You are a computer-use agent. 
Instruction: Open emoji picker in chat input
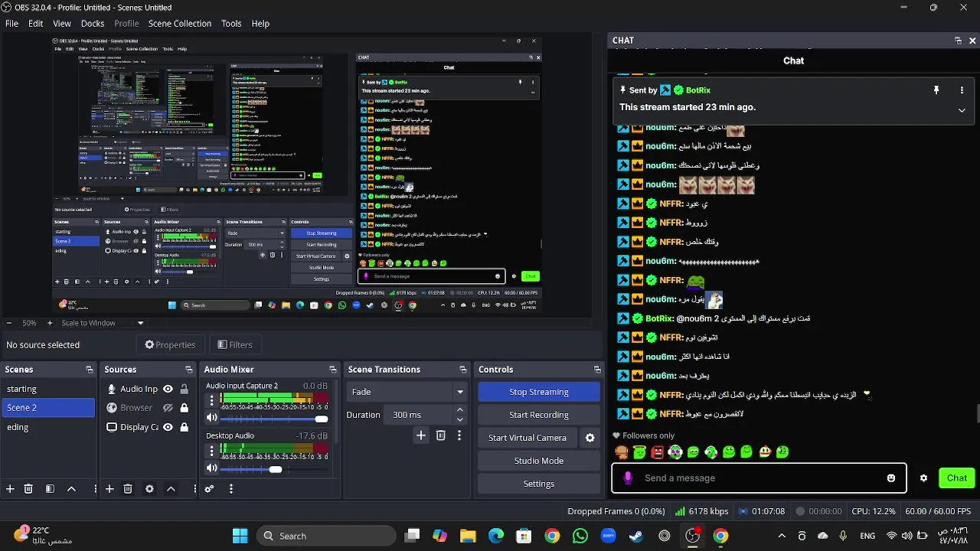pyautogui.click(x=891, y=478)
